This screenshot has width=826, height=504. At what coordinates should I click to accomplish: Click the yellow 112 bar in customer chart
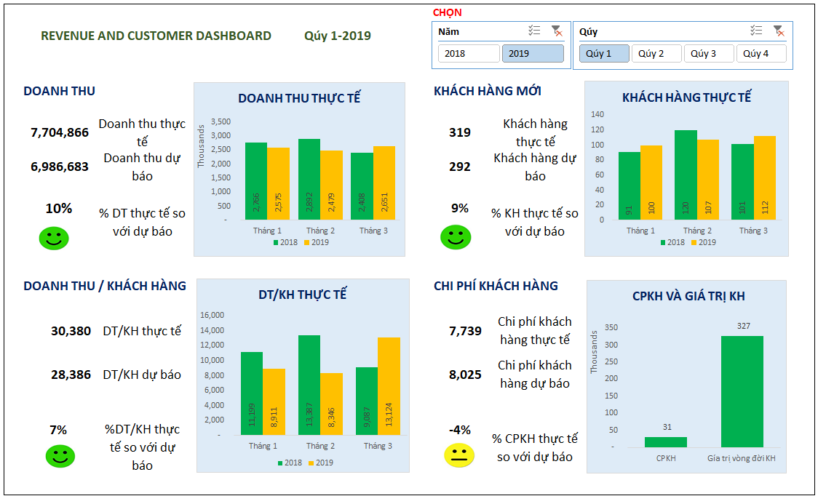point(765,178)
